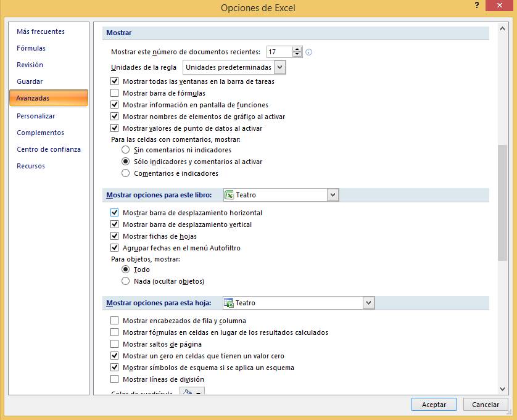The image size is (517, 420).
Task: Click the info icon beside recent documents number
Action: pyautogui.click(x=308, y=52)
